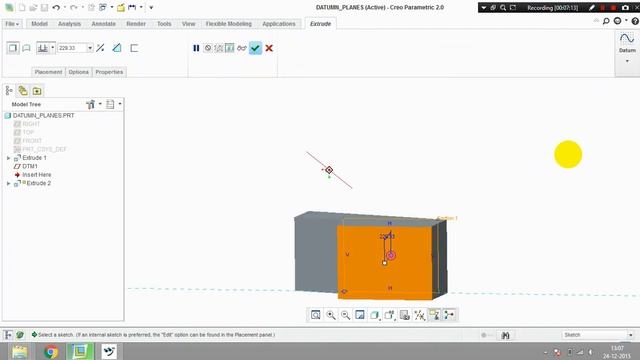Image resolution: width=640 pixels, height=360 pixels.
Task: Click the Refit view icon
Action: 316,315
